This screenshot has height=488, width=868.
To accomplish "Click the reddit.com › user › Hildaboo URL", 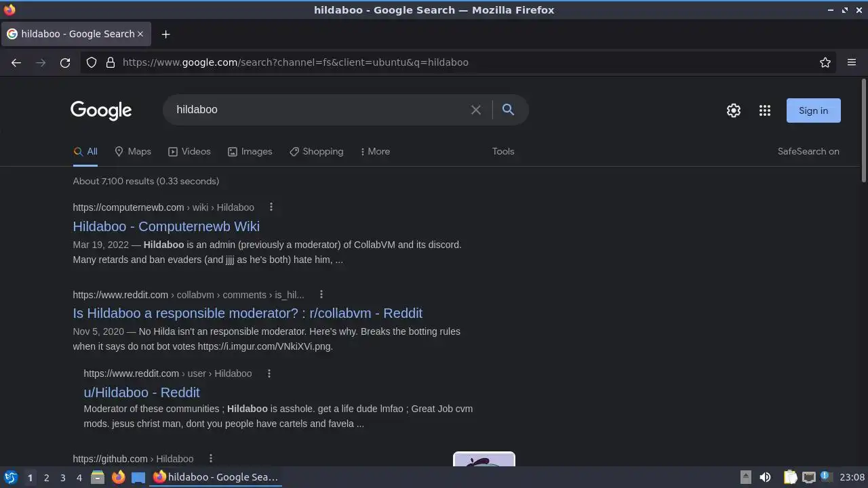I will pyautogui.click(x=167, y=373).
